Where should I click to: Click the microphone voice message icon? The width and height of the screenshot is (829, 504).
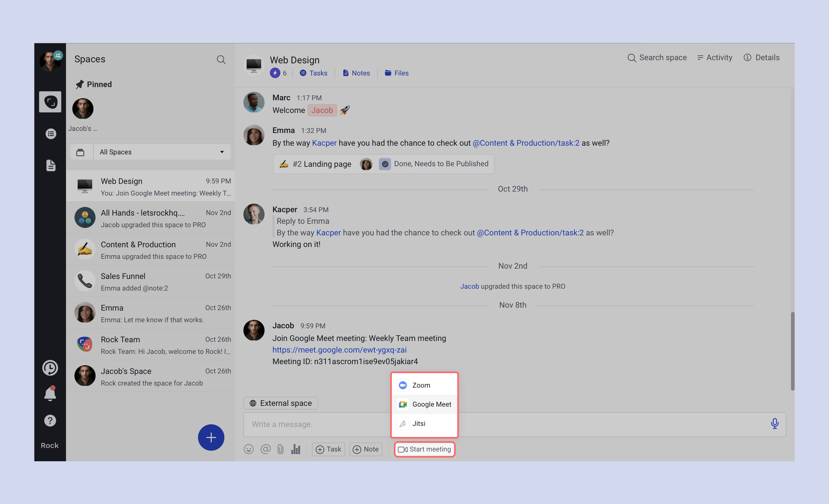(x=775, y=424)
